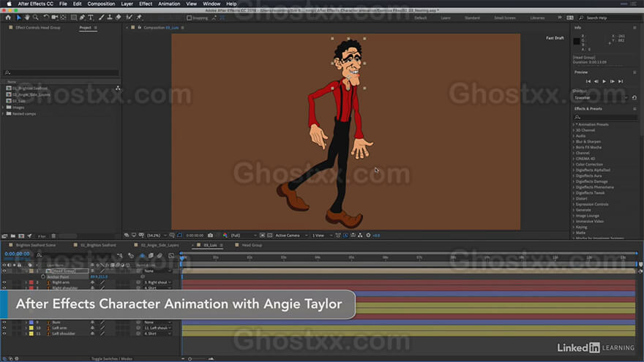The width and height of the screenshot is (644, 362).
Task: Select the Clone Stamp tool
Action: click(x=110, y=18)
